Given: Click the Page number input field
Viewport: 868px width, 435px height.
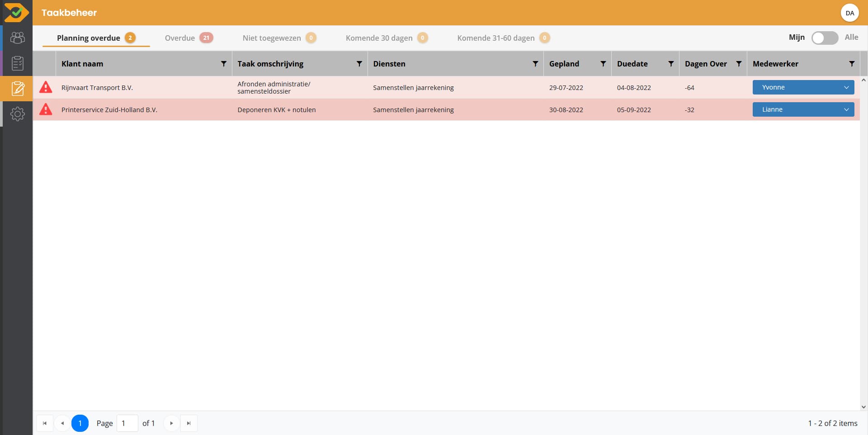Looking at the screenshot, I should tap(127, 423).
